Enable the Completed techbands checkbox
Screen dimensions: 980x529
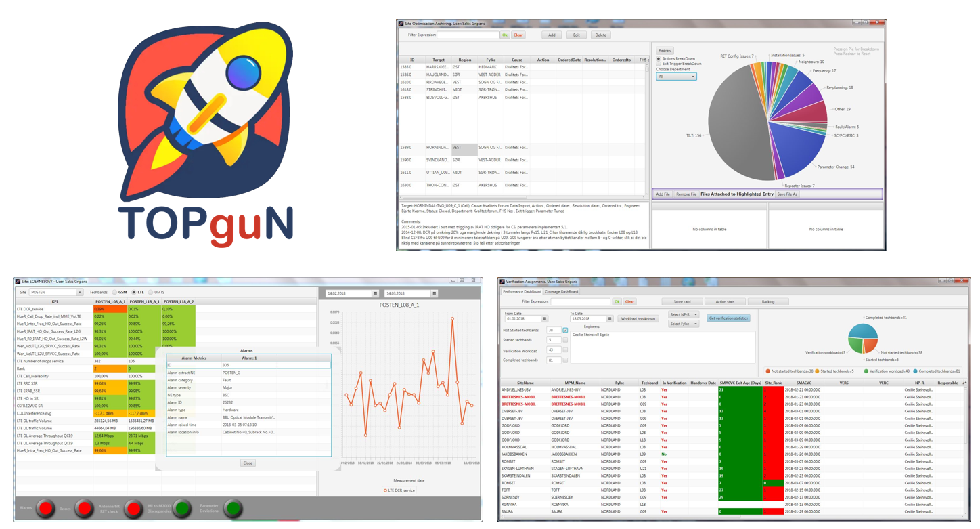[x=565, y=360]
